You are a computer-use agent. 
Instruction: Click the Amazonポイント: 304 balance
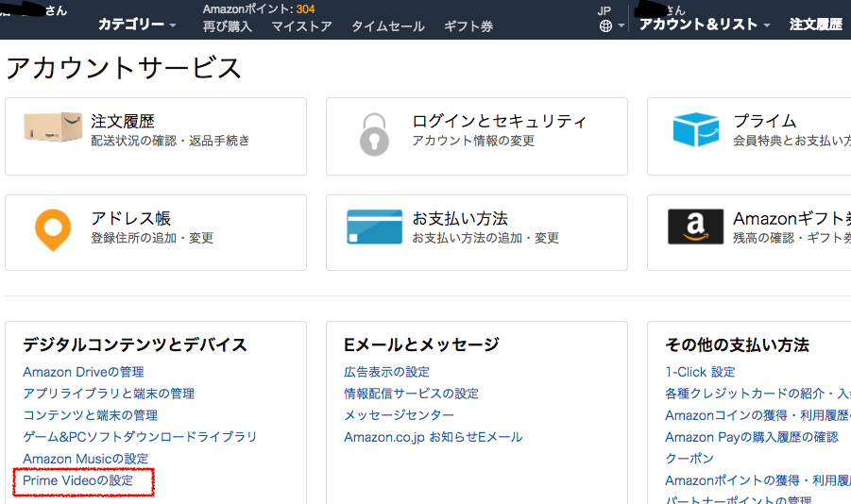(259, 9)
